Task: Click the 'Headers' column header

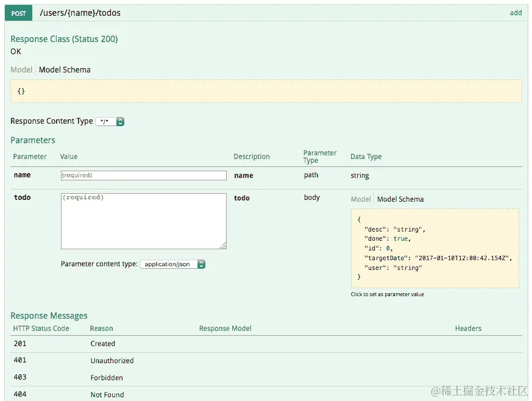Action: click(468, 328)
